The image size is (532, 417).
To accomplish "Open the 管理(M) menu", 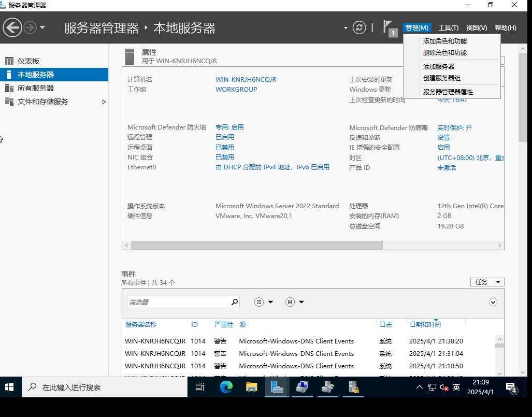I will [x=416, y=28].
